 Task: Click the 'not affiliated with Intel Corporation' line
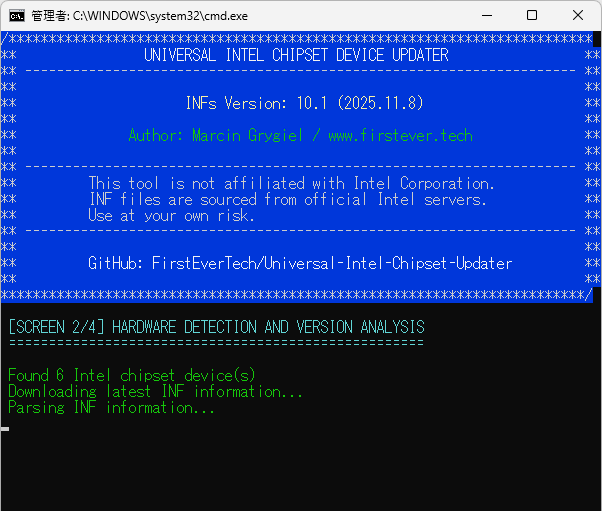tap(291, 183)
